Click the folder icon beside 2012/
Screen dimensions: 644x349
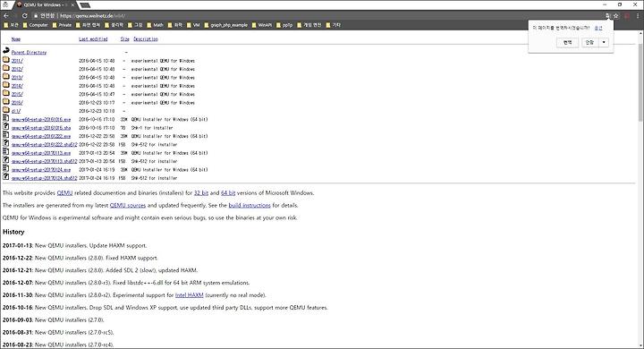click(6, 68)
